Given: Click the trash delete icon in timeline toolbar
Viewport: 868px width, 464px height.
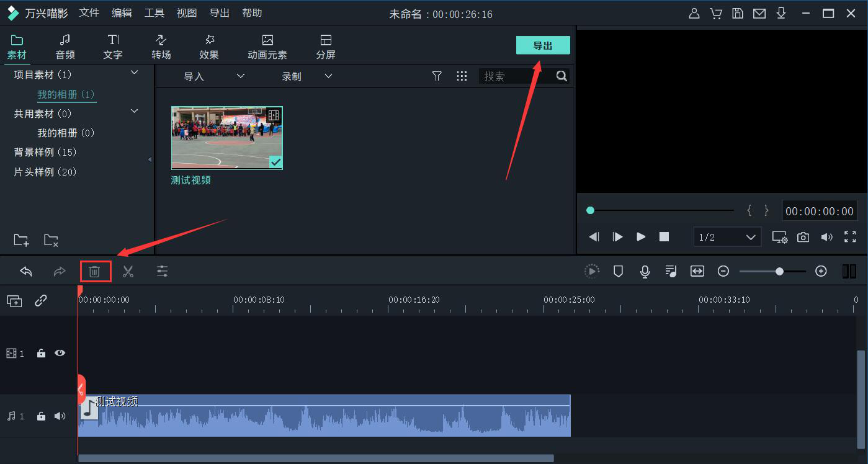Looking at the screenshot, I should (94, 272).
